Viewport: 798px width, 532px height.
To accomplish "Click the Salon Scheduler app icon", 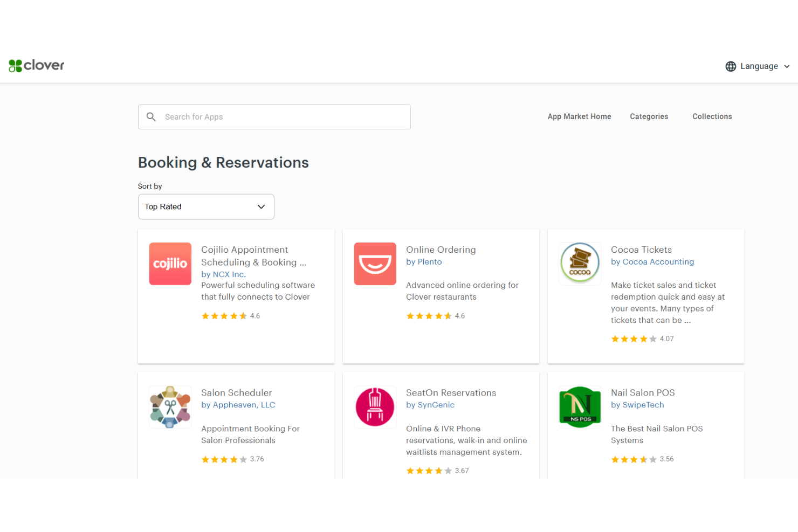I will point(170,407).
